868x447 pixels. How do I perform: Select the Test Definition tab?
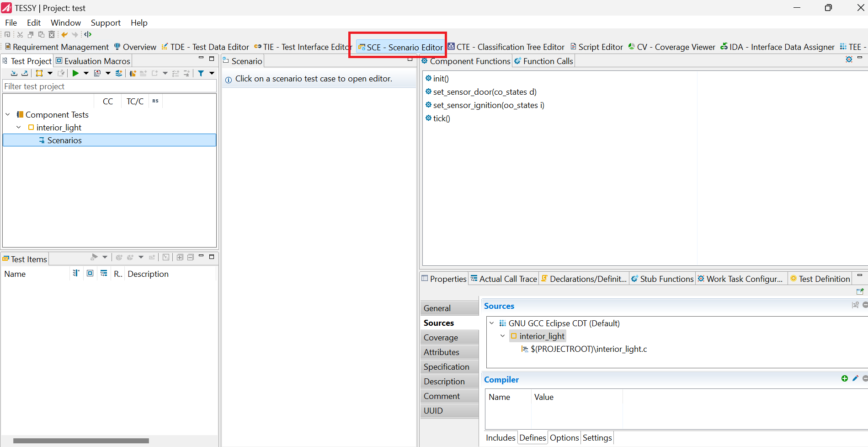click(820, 279)
